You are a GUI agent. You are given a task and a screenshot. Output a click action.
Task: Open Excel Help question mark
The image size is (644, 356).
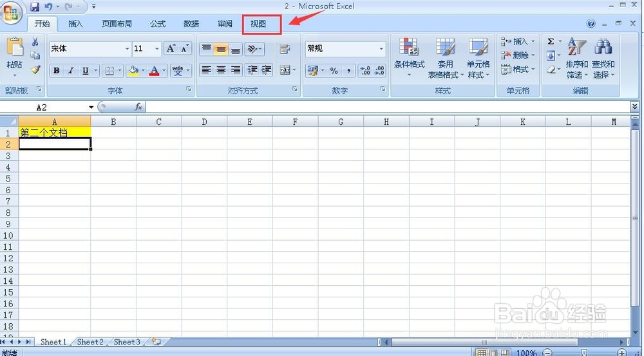tap(591, 23)
